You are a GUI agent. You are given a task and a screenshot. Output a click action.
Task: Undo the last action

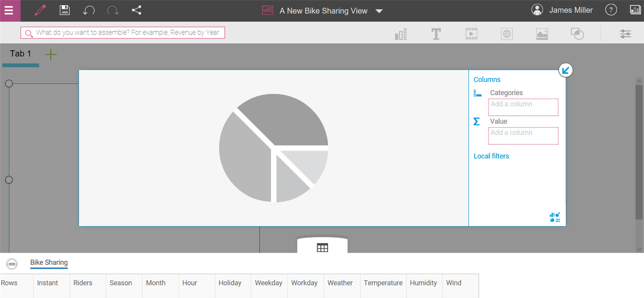point(89,10)
